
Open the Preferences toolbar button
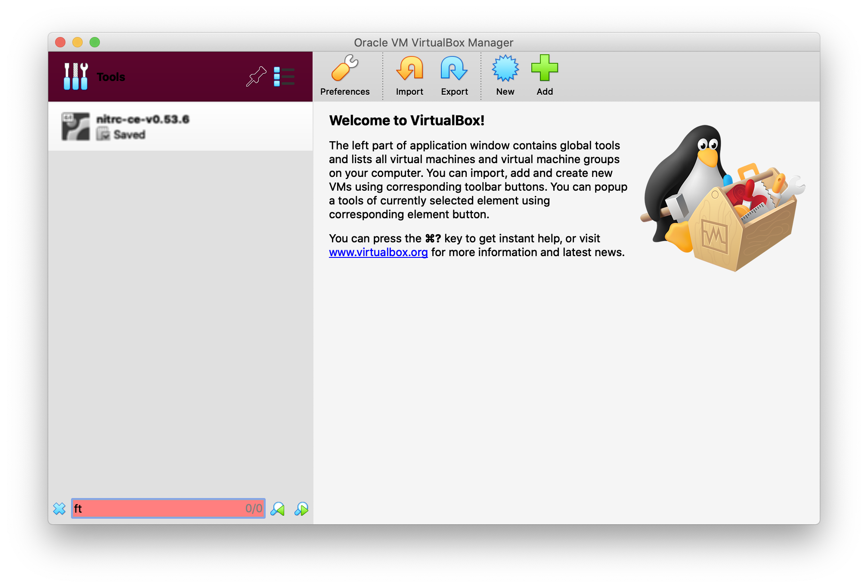coord(344,76)
